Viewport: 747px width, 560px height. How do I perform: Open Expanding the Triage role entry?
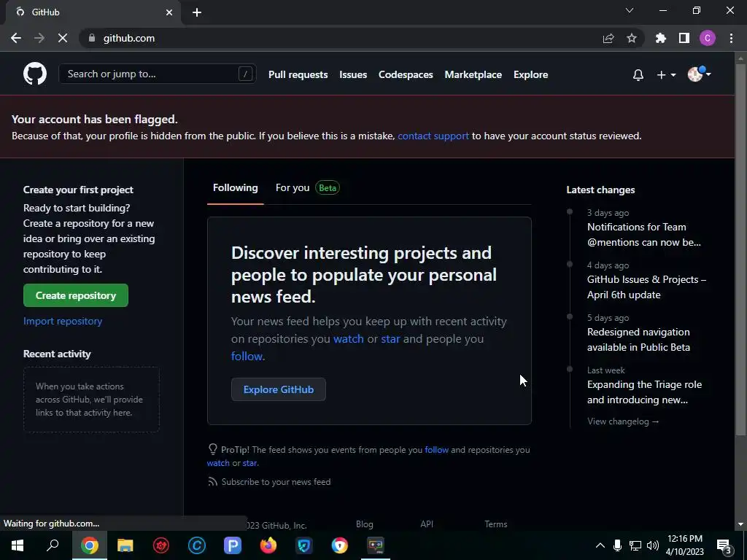click(644, 392)
